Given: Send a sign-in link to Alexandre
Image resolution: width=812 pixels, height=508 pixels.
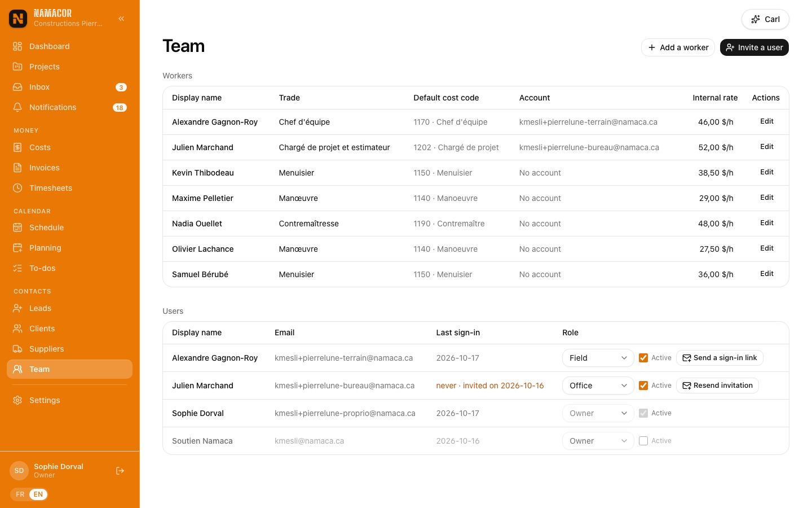Looking at the screenshot, I should coord(720,358).
